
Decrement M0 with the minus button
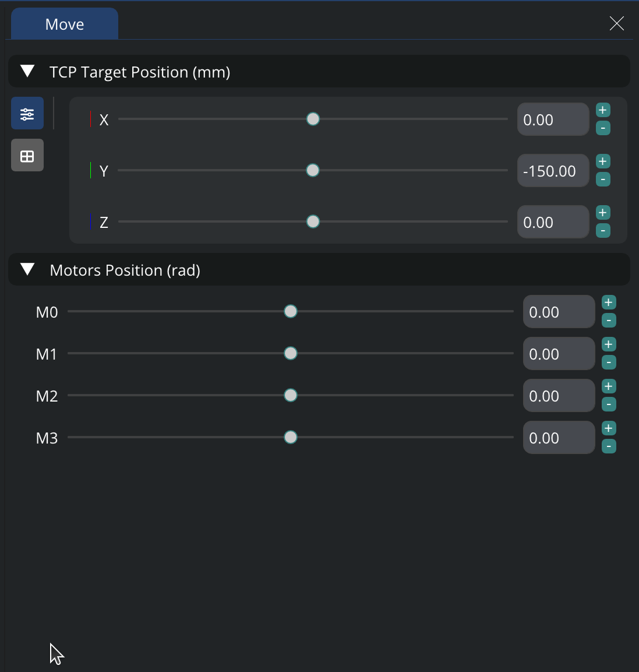[x=609, y=321]
